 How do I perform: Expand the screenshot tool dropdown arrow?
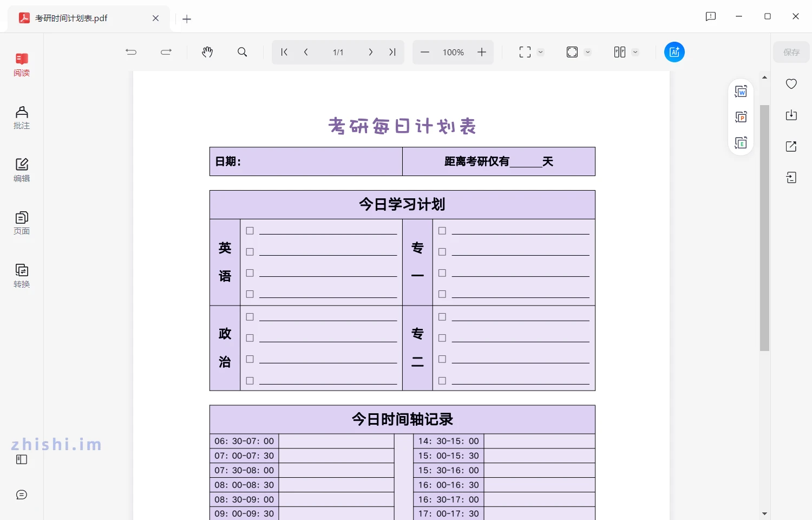[x=540, y=52]
